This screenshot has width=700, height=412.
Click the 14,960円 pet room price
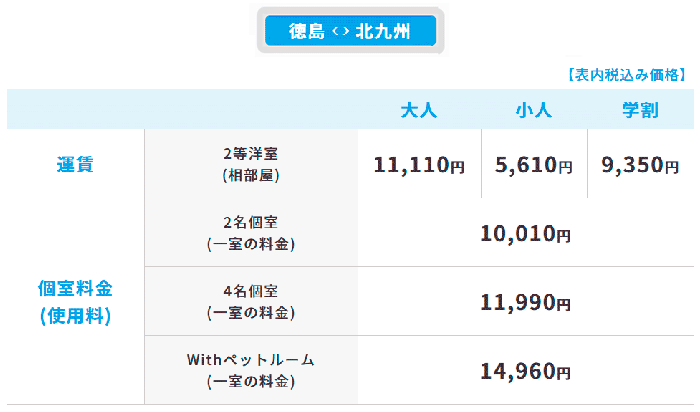coord(525,371)
